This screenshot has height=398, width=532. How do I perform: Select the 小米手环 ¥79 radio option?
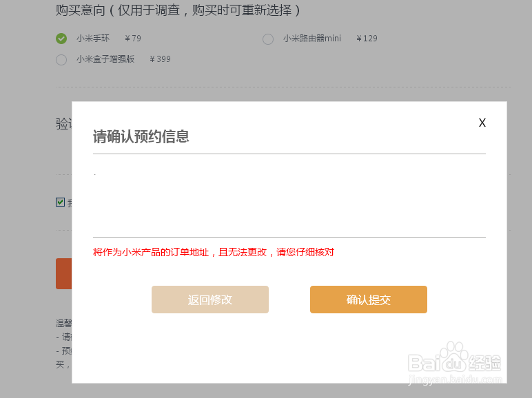(x=61, y=39)
